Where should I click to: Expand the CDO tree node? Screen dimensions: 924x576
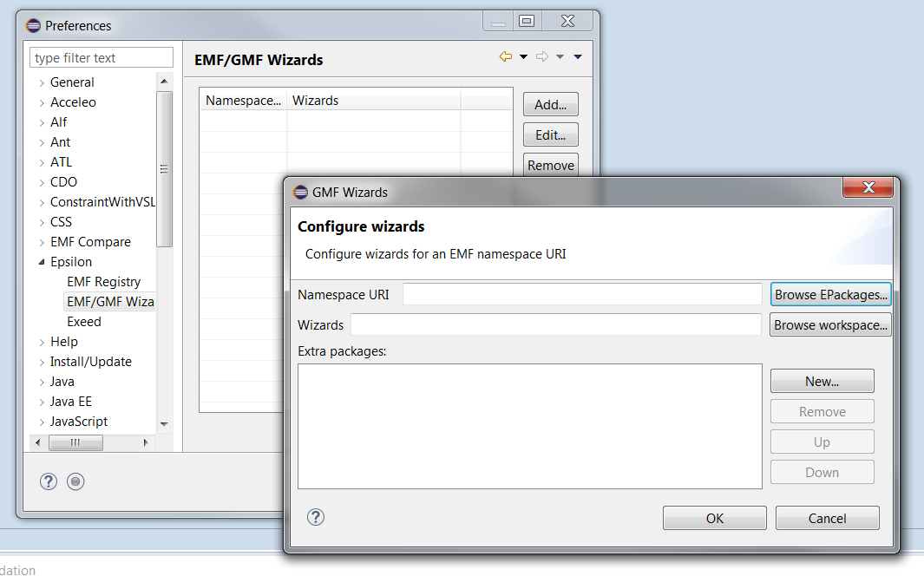42,182
